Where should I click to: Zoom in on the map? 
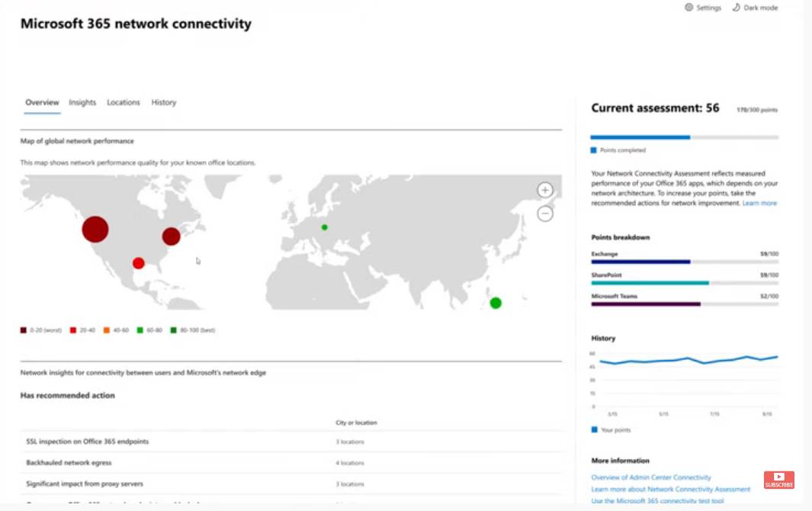(545, 190)
